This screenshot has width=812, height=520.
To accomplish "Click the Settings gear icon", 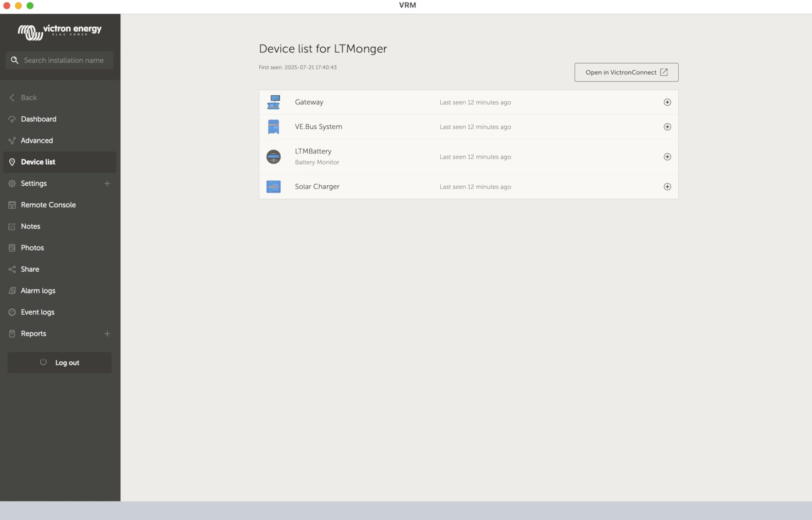I will (12, 183).
